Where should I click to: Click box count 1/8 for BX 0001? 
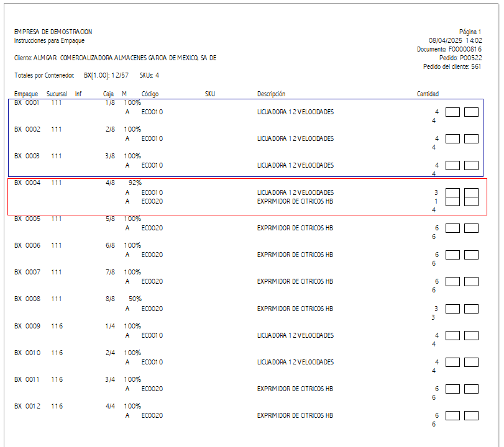[x=110, y=103]
